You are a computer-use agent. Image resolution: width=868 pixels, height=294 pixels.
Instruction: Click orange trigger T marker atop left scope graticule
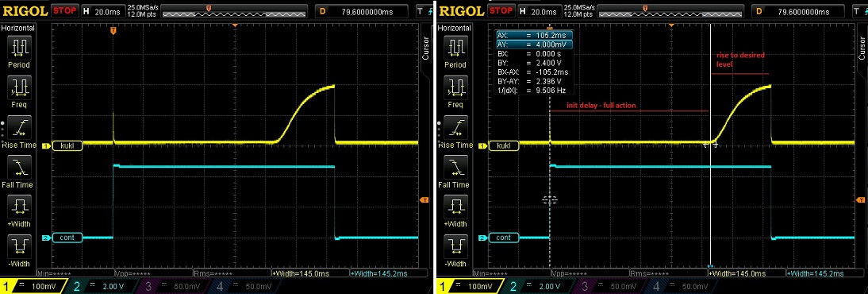coord(113,30)
